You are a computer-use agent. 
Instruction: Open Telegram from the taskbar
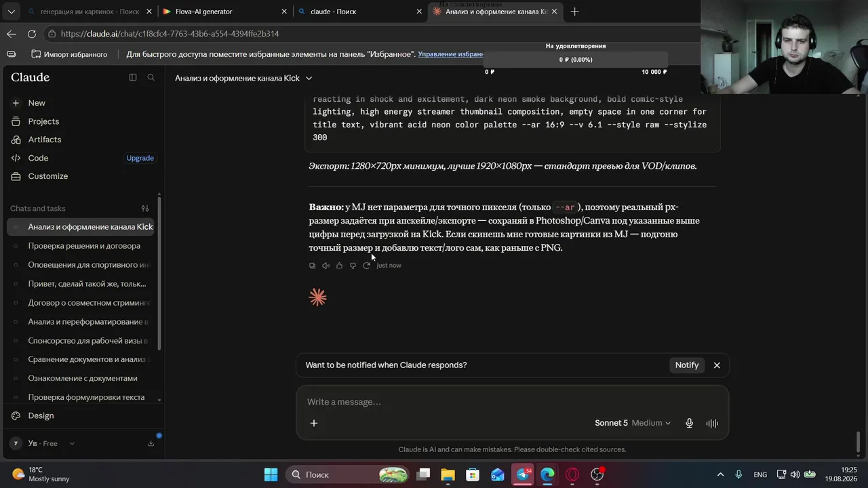coord(523,474)
